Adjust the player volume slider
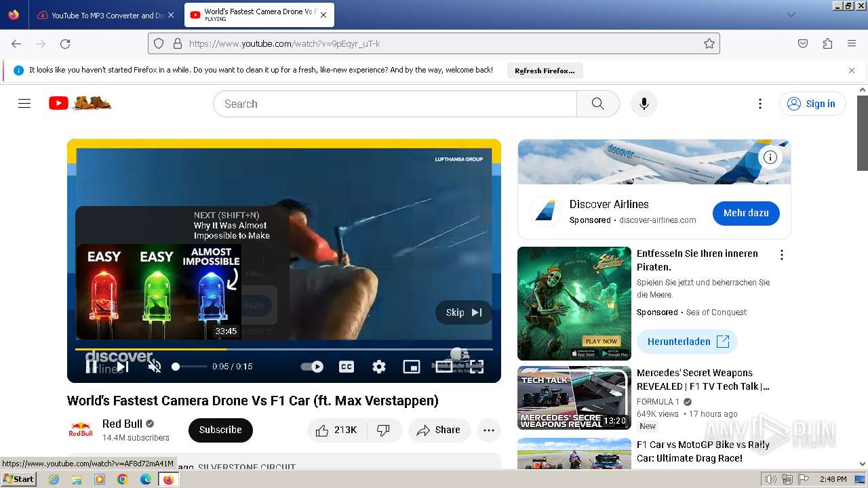The image size is (868, 488). point(189,367)
